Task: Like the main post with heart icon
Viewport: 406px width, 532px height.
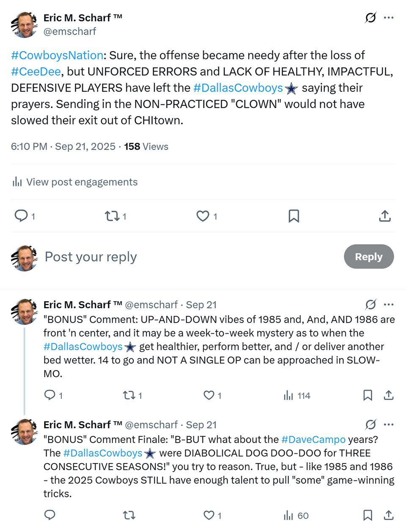Action: [x=203, y=216]
